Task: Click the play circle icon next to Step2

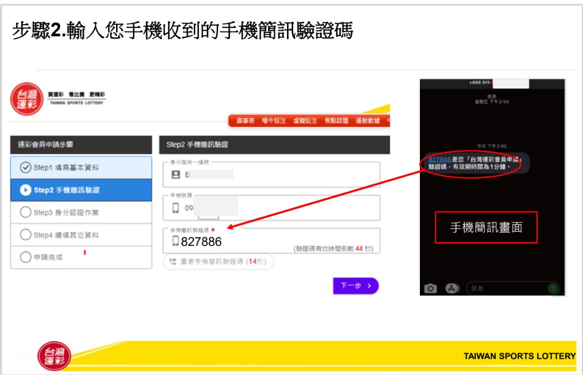Action: [25, 190]
